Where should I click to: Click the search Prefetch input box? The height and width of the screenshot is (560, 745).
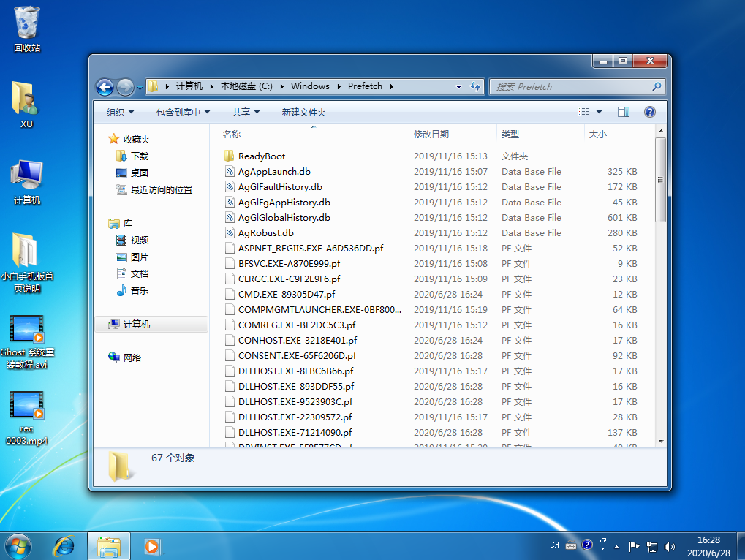(570, 86)
